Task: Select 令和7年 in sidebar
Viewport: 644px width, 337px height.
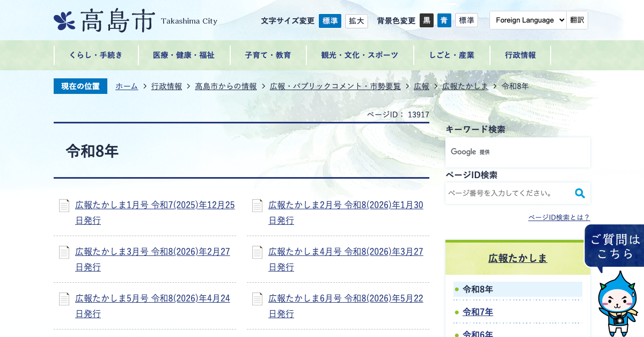Action: tap(478, 312)
